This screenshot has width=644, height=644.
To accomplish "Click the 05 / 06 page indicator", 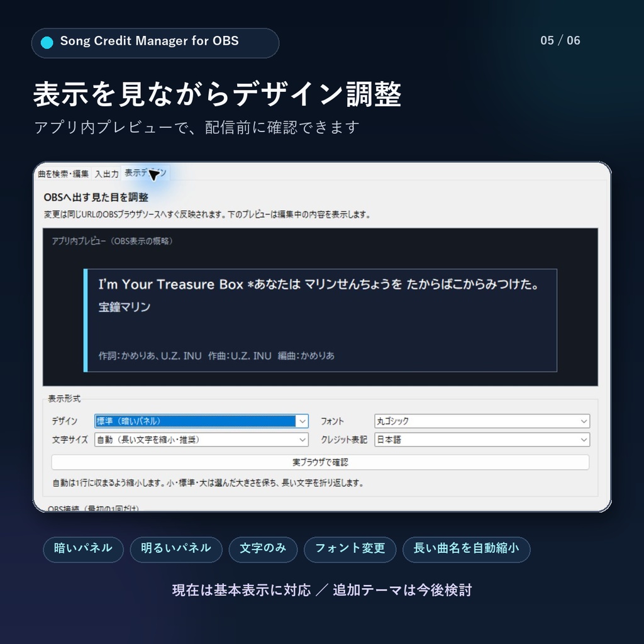I will 560,40.
